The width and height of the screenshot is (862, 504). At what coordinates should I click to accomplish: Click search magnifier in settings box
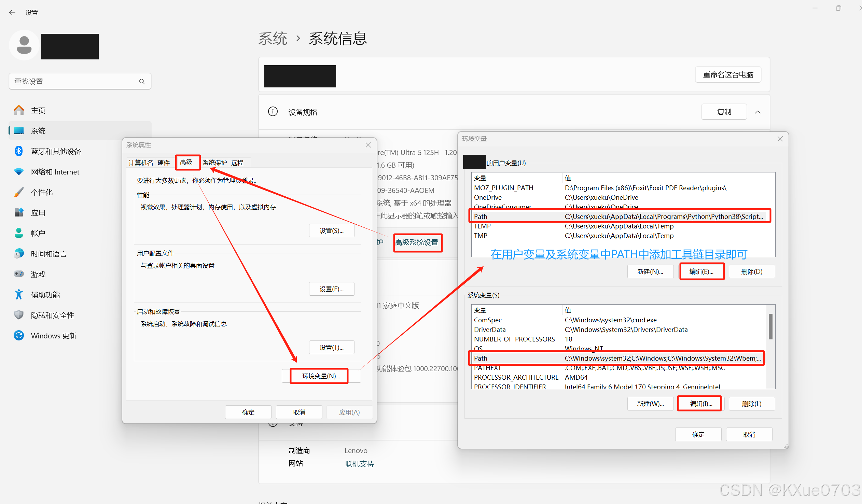(142, 81)
